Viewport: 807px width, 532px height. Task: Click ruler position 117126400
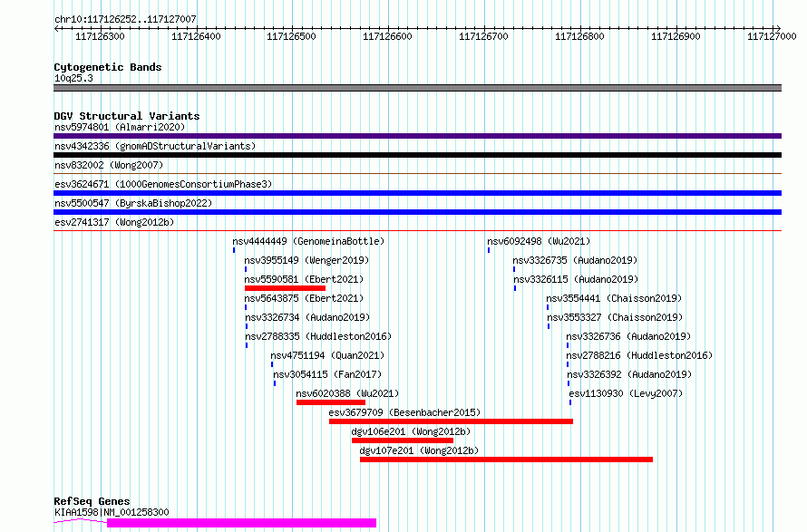coord(196,36)
